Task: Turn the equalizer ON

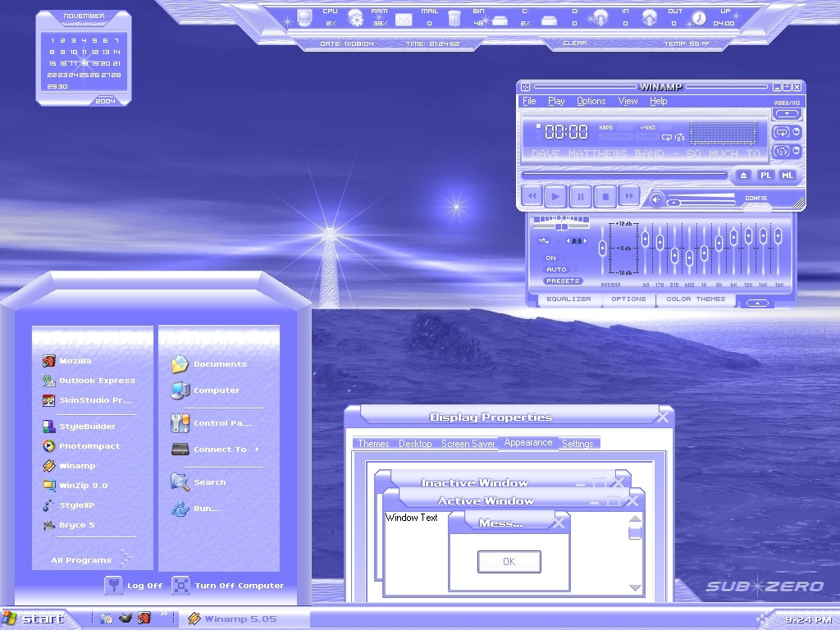Action: (x=550, y=258)
